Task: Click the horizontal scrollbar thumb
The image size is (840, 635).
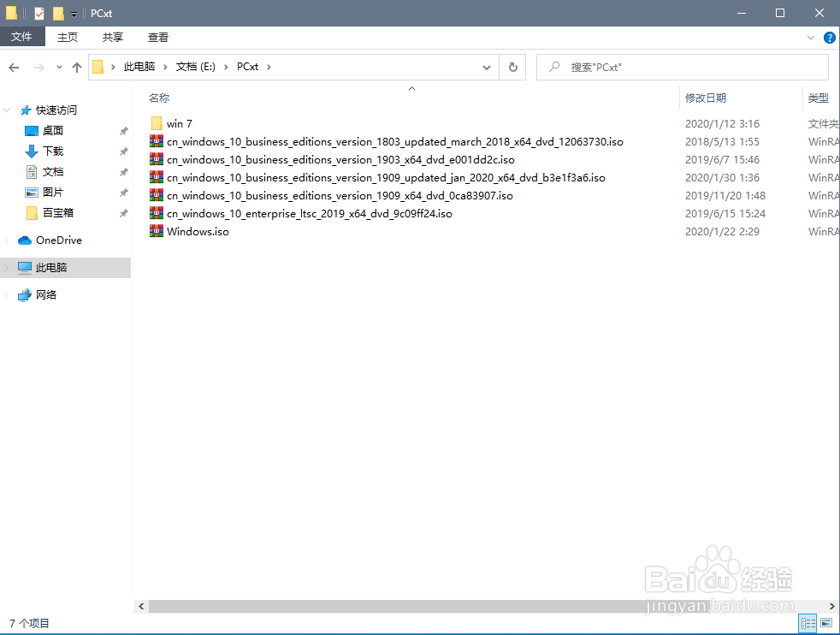Action: 429,606
